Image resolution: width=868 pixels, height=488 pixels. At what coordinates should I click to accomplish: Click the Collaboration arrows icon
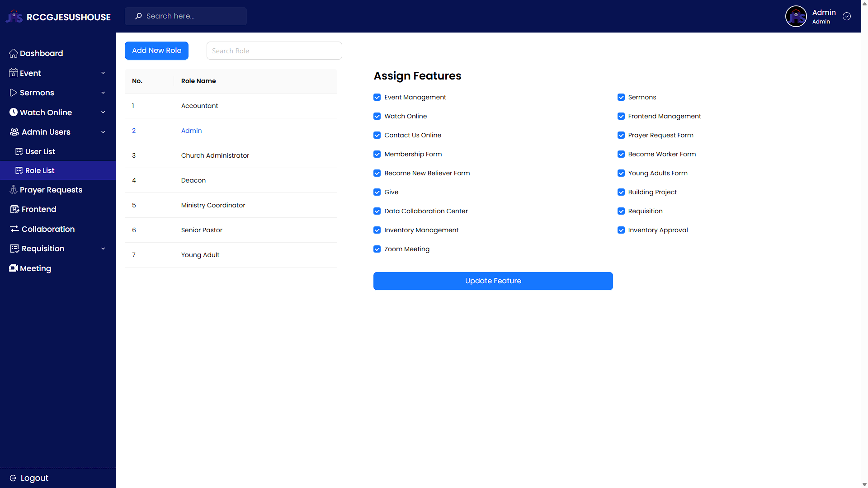(14, 229)
